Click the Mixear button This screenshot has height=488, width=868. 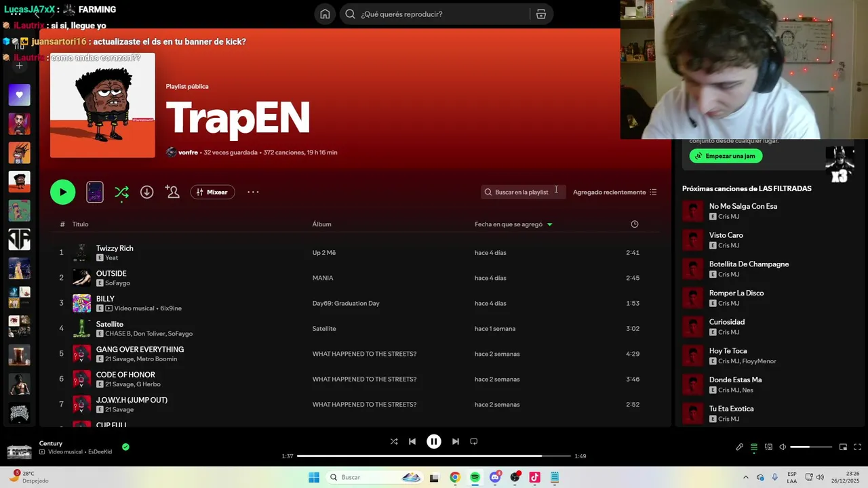tap(212, 192)
